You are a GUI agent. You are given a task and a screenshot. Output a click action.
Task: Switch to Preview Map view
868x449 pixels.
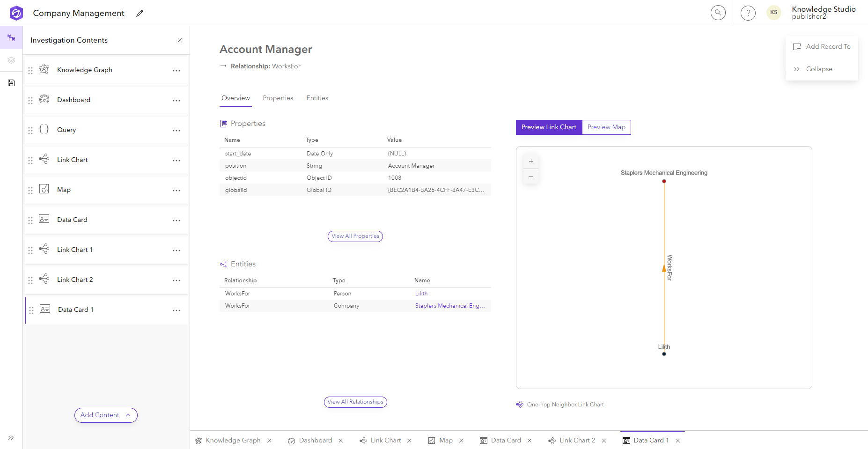[606, 127]
